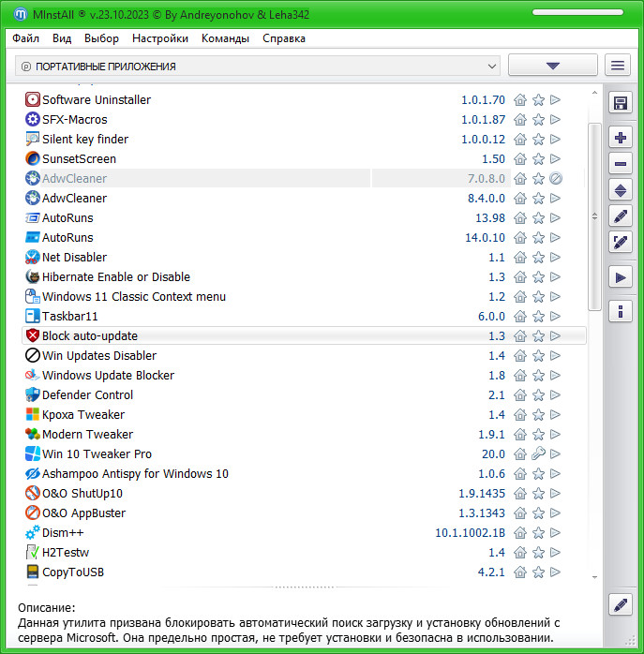Click the info "i" sidebar button
This screenshot has height=654, width=644.
pyautogui.click(x=620, y=311)
